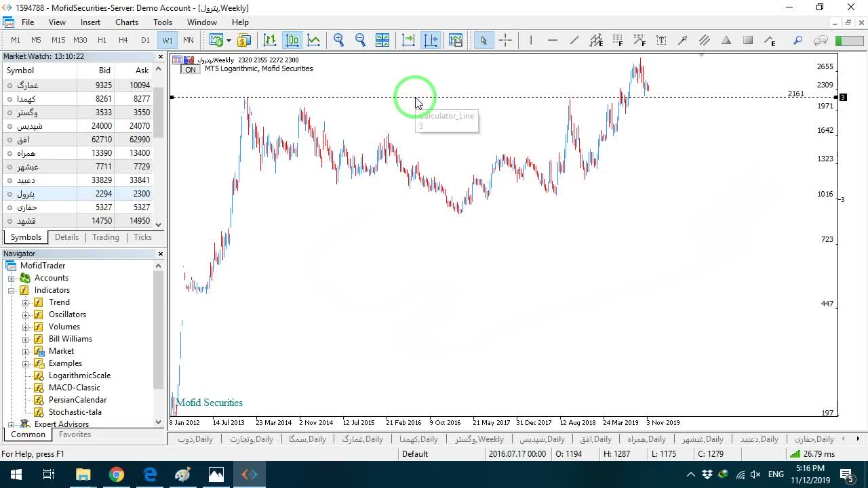The height and width of the screenshot is (488, 868).
Task: Select the Crosshair cursor tool
Action: (x=505, y=40)
